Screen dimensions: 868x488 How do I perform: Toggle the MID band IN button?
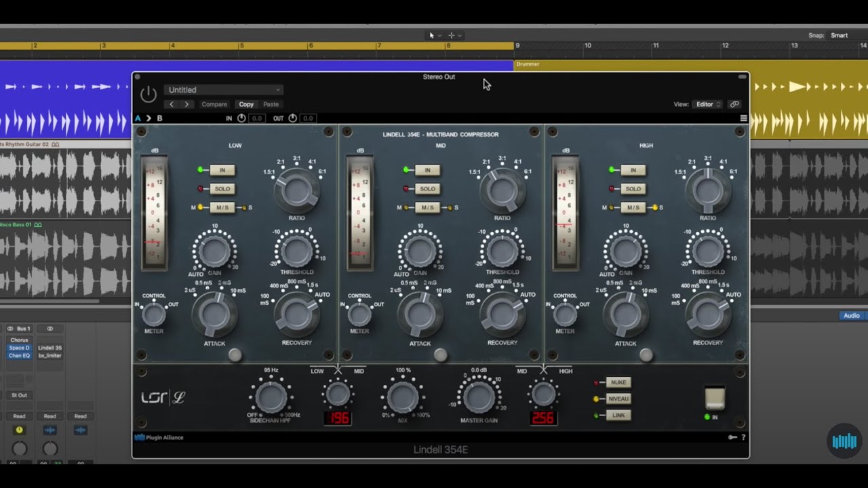427,170
